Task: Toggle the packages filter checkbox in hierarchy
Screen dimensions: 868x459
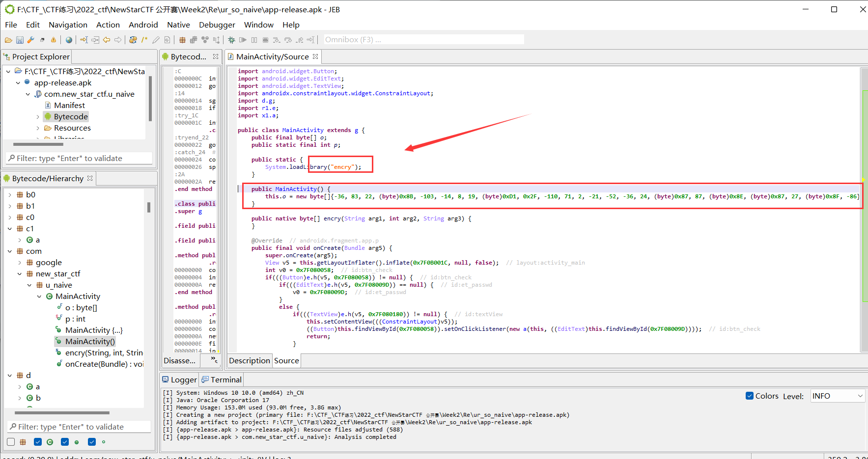Action: [x=11, y=442]
